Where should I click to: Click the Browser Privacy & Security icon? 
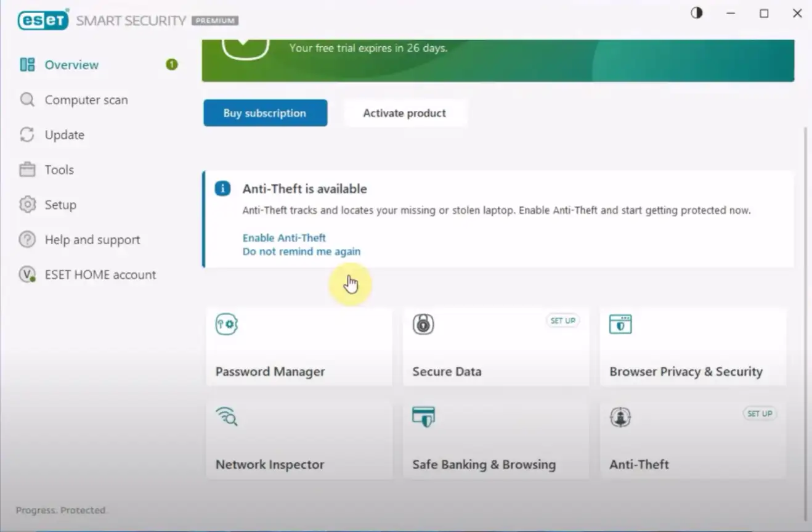[x=620, y=324]
